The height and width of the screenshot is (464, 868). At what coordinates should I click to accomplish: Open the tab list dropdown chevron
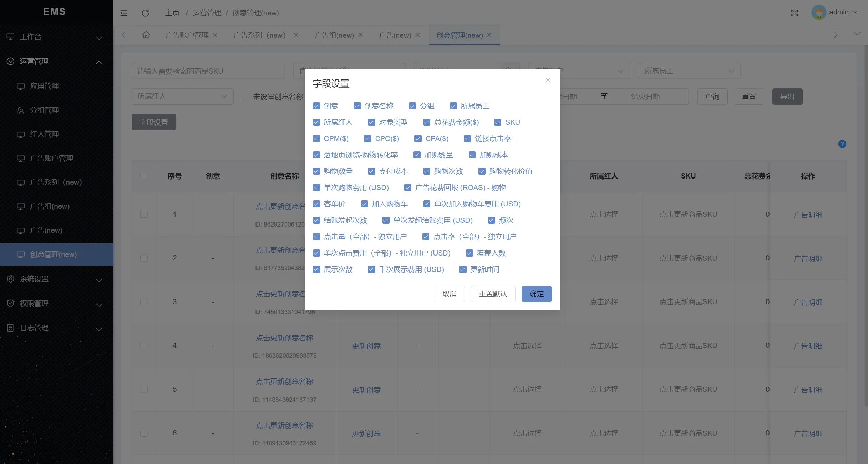coord(857,34)
